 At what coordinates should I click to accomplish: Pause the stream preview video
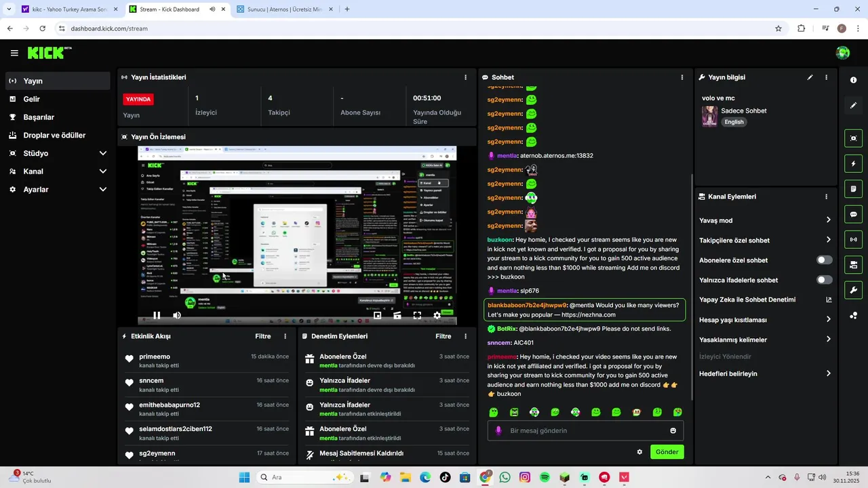(x=157, y=315)
